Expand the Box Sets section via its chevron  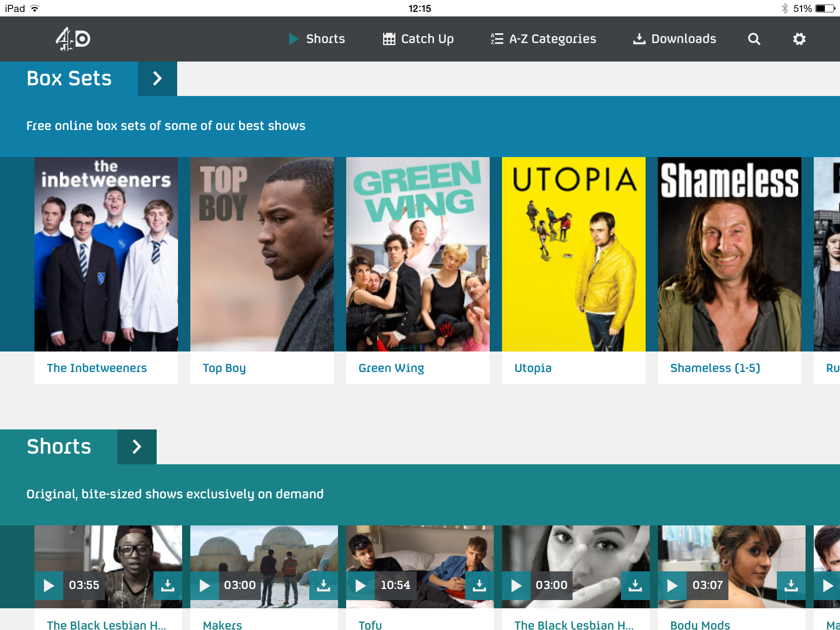click(x=157, y=78)
